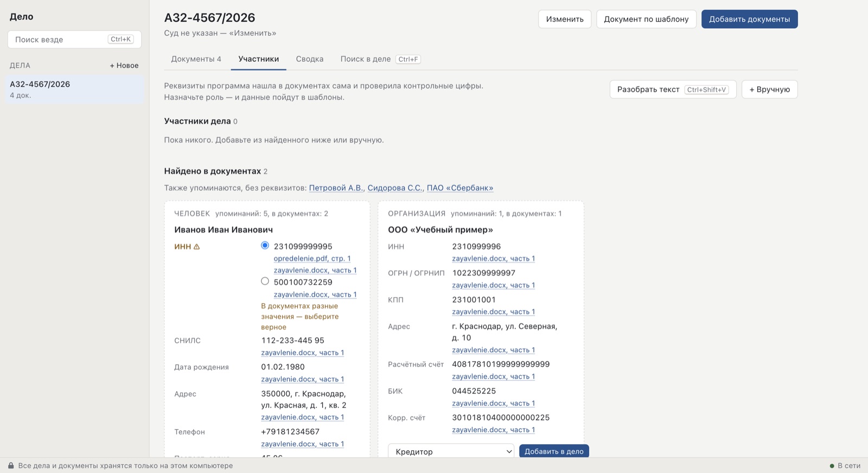The image size is (868, 473).
Task: Create a new case with + Новое
Action: click(x=124, y=66)
